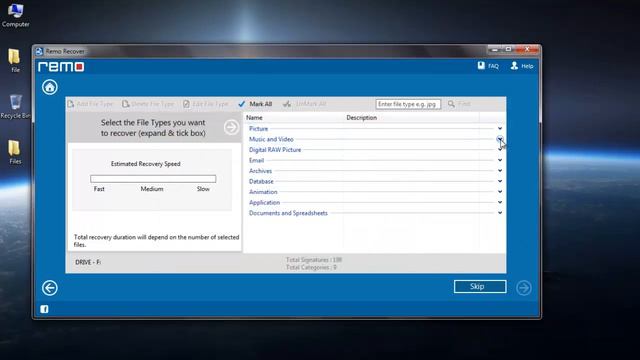The width and height of the screenshot is (640, 360).
Task: Open the File folder on desktop
Action: pyautogui.click(x=15, y=61)
